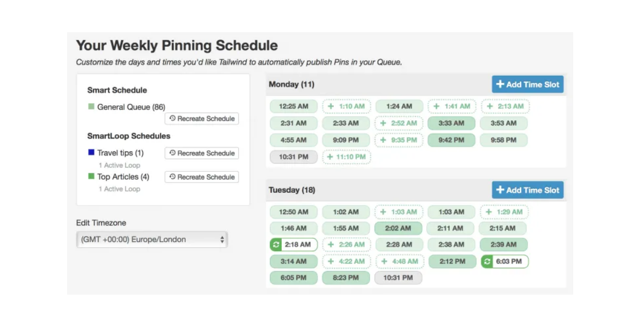
Task: Click the General Queue color swatch
Action: 91,107
